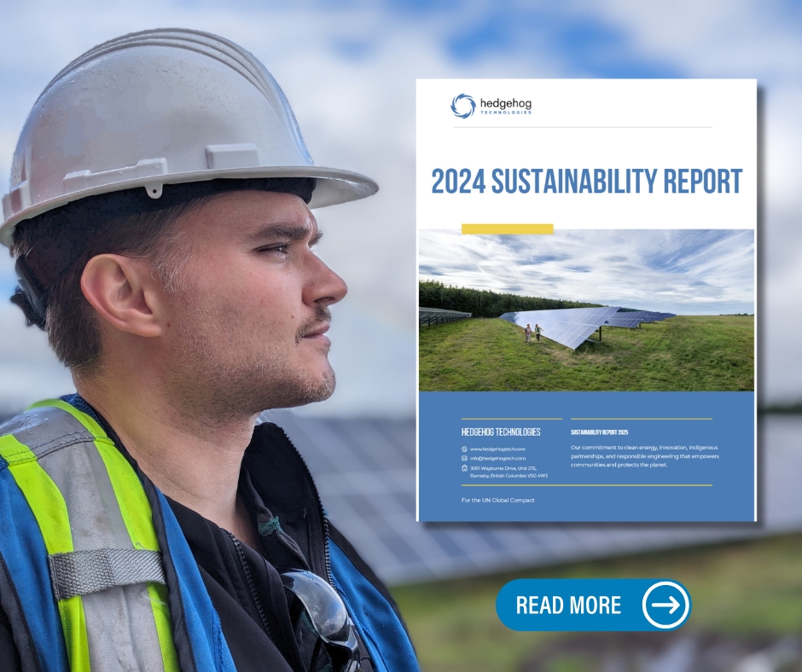Click the READ MORE button
The width and height of the screenshot is (802, 672).
point(569,605)
